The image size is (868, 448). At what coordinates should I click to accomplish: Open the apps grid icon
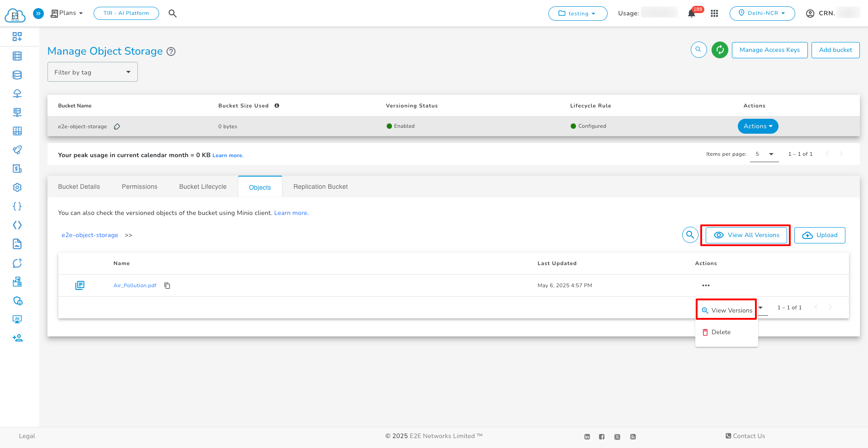pyautogui.click(x=714, y=14)
